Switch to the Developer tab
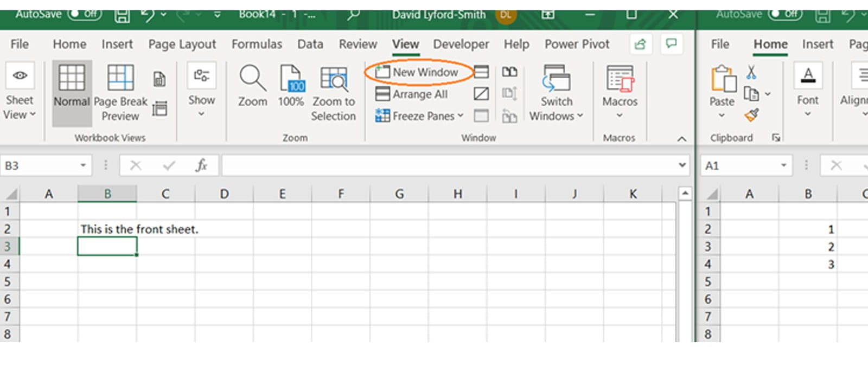 (461, 44)
